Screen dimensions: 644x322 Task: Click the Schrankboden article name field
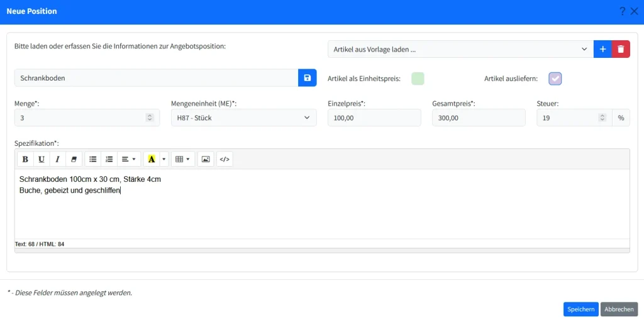156,77
